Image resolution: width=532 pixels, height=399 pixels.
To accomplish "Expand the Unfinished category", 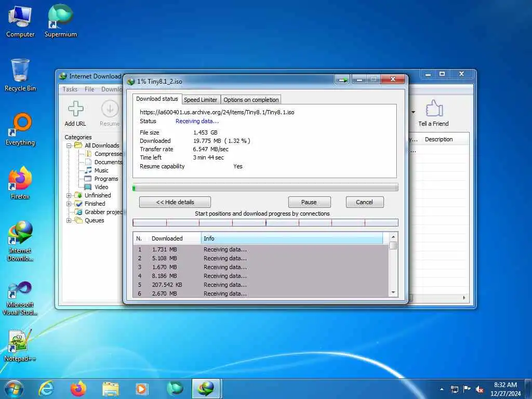I will pos(69,195).
